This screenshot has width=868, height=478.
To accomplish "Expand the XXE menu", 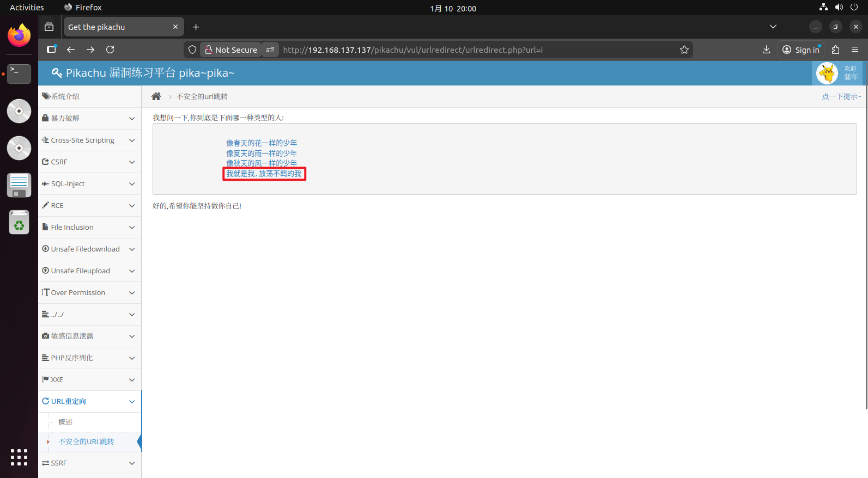I will [90, 379].
